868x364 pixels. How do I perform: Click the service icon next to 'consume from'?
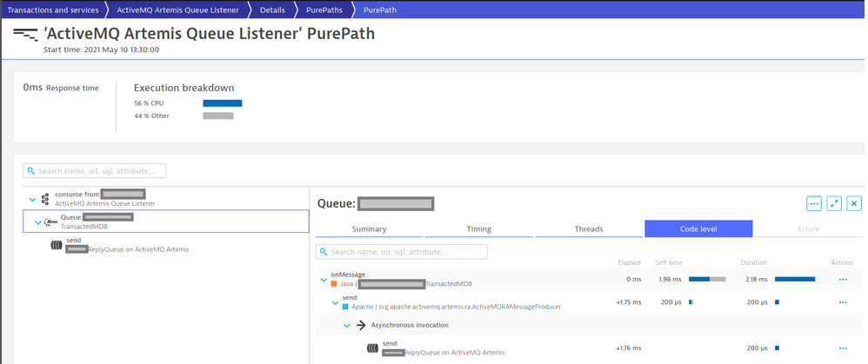point(45,199)
